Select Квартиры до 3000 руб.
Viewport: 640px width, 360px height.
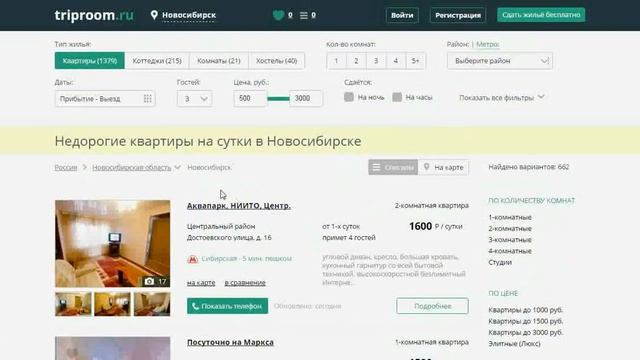526,332
